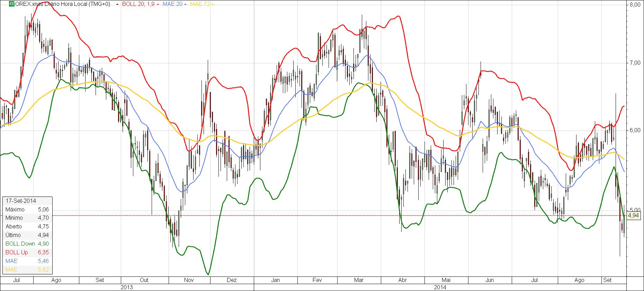Viewport: 644px width, 291px height.
Task: Click the 8,00 price axis label
Action: point(635,5)
